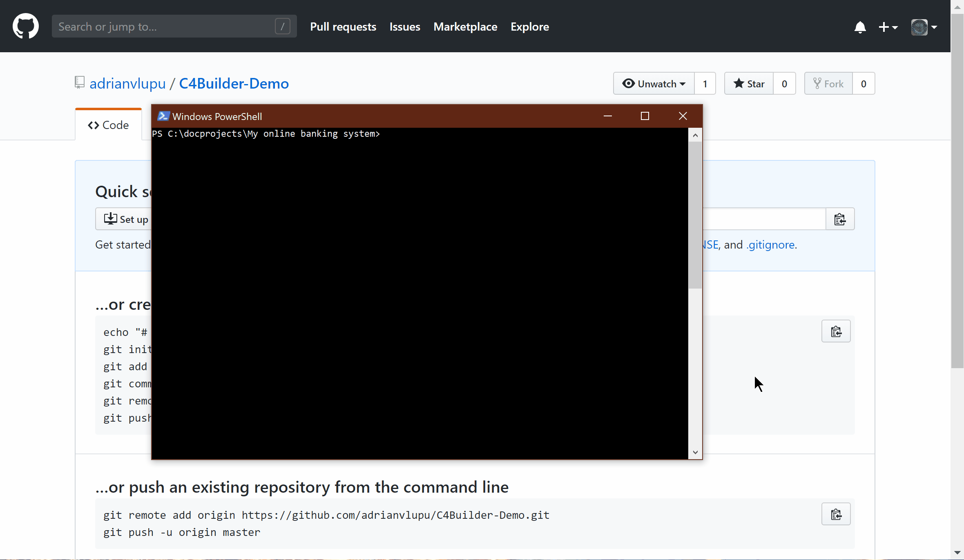The image size is (964, 560).
Task: Scroll down the PowerShell terminal window
Action: click(695, 453)
